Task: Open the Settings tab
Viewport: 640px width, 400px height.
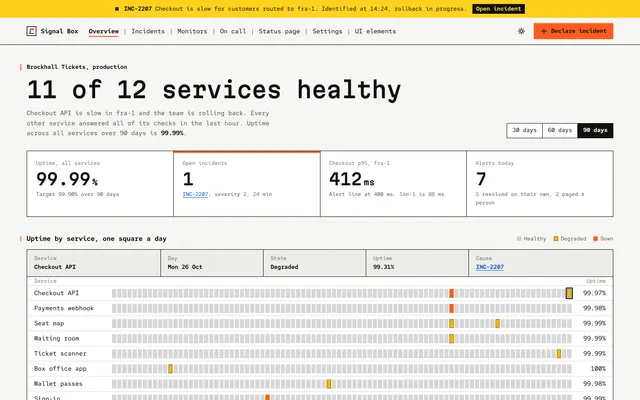Action: tap(327, 31)
